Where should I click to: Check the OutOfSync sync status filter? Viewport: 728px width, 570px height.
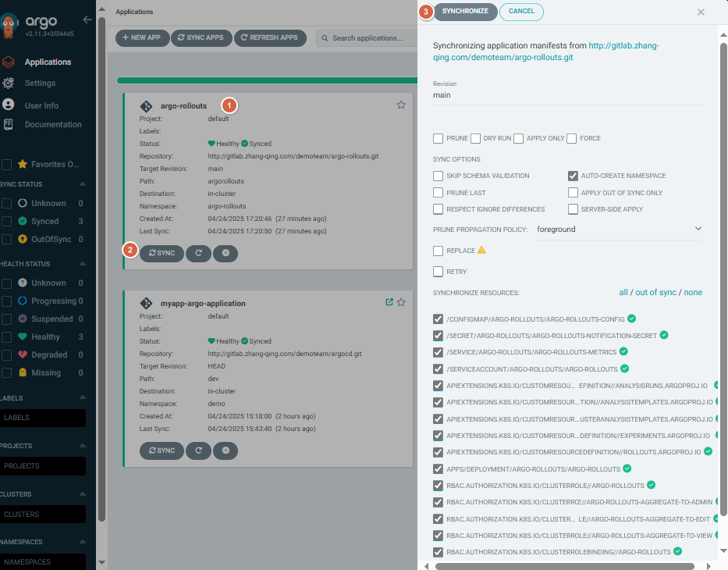[6, 239]
